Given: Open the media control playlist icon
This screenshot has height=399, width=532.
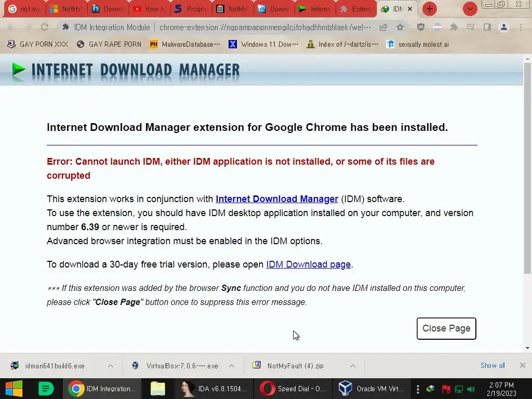Looking at the screenshot, I should (470, 27).
